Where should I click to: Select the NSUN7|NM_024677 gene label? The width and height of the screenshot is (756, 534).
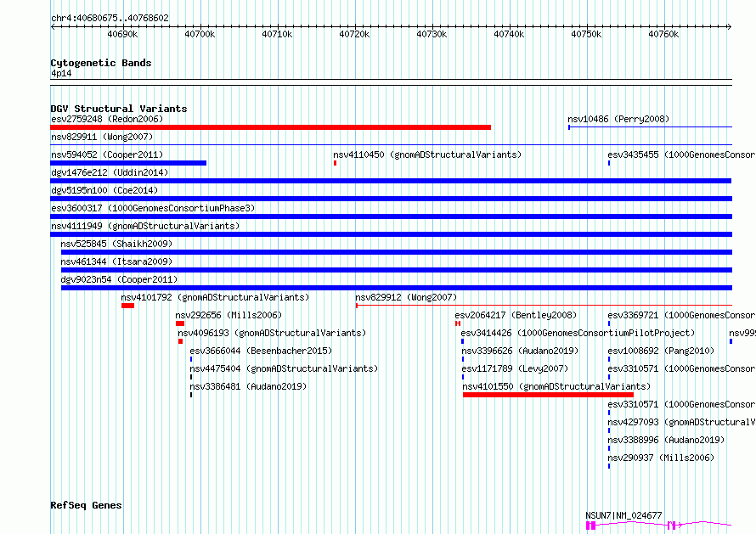623,515
